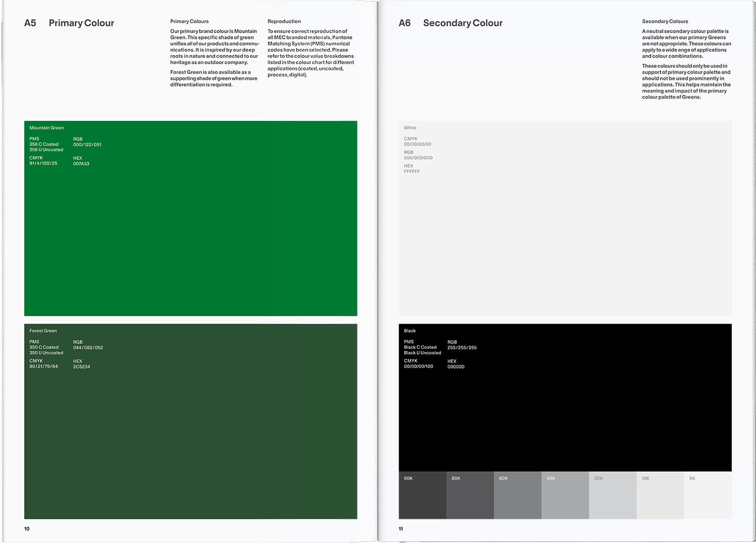Image resolution: width=756 pixels, height=543 pixels.
Task: Click the Forest Green colour swatch
Action: click(191, 436)
